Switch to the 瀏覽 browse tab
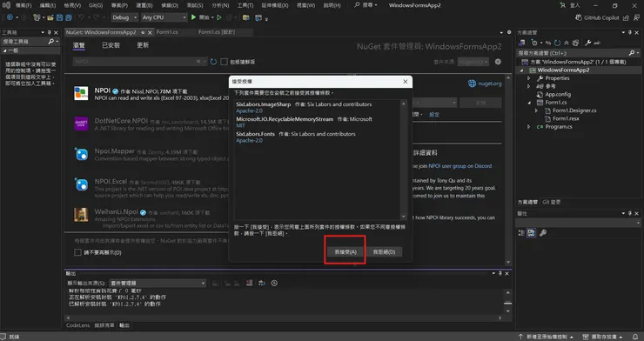644x341 pixels. [x=79, y=45]
